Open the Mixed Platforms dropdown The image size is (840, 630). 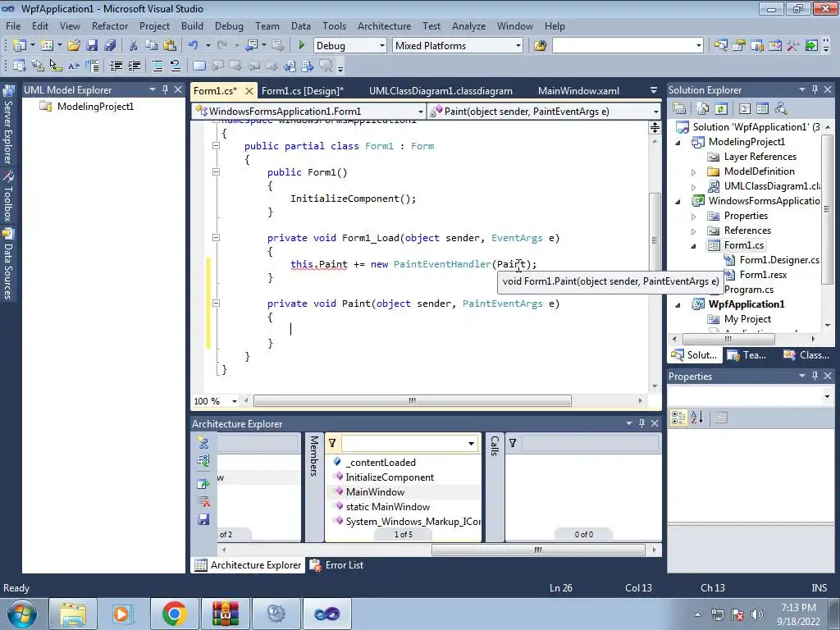518,46
